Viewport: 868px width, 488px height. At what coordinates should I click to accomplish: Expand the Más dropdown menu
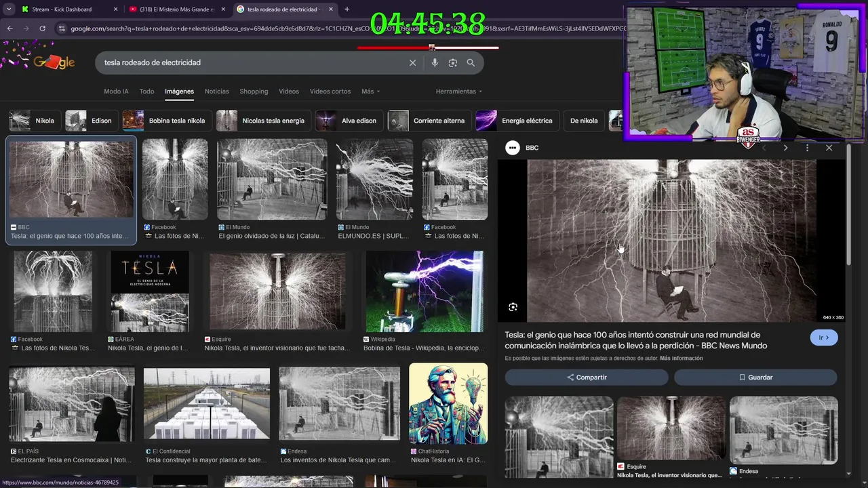pos(370,91)
